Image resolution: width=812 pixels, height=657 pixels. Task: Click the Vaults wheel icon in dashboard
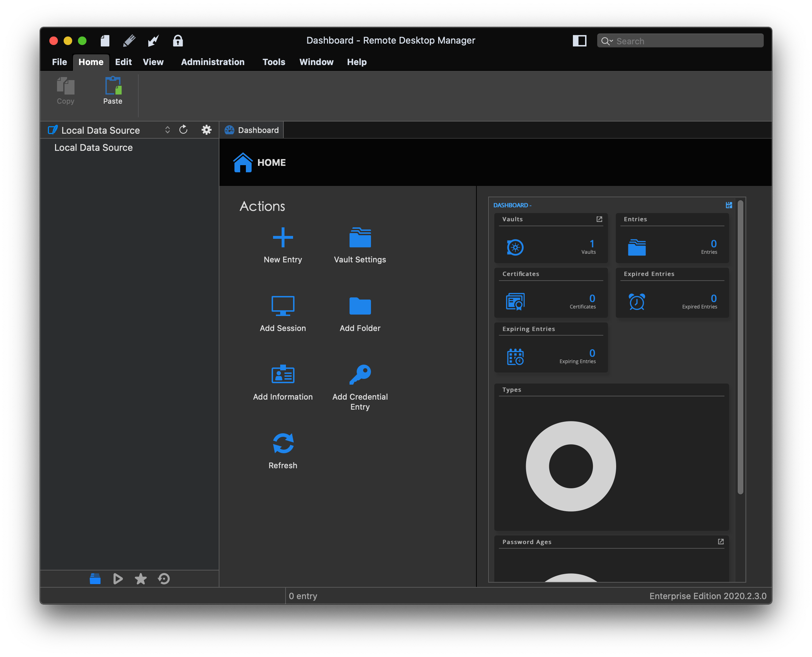(515, 247)
